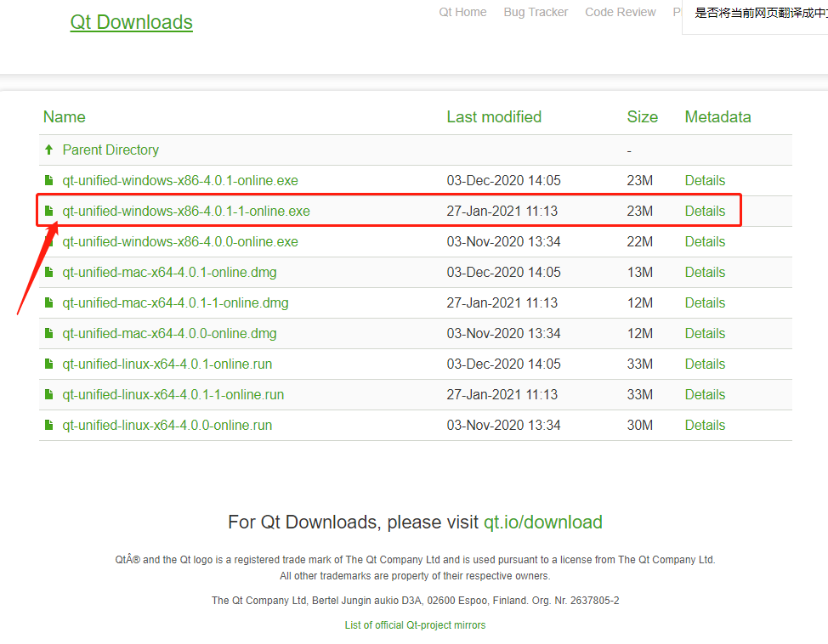Image resolution: width=828 pixels, height=644 pixels.
Task: Click the 27-Jan-2021 11:13 date of mac-x64-4.0.1-1
Action: [x=502, y=303]
